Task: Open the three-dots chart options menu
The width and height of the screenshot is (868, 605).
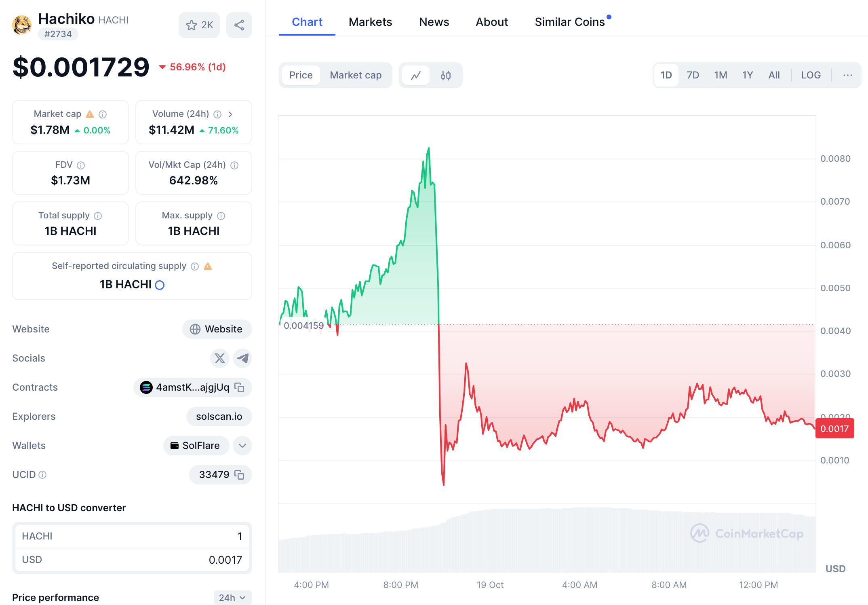Action: 848,75
